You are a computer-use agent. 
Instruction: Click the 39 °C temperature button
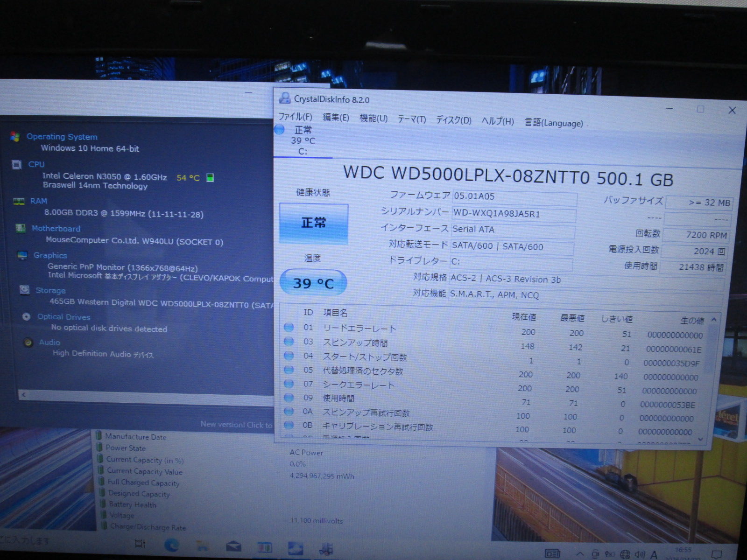[313, 283]
